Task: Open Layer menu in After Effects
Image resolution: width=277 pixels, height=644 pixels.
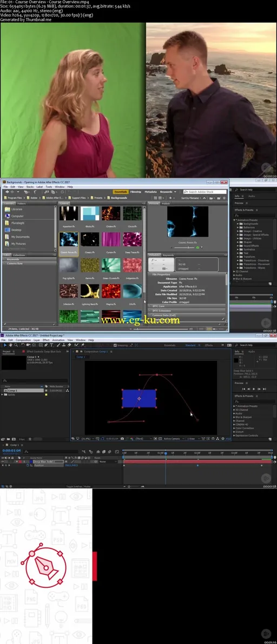Action: pyautogui.click(x=37, y=340)
